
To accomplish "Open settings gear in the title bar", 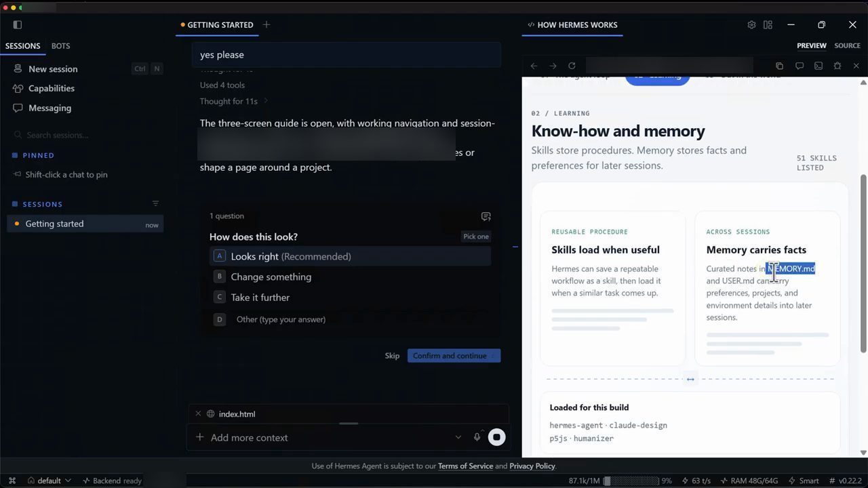I will pos(751,24).
